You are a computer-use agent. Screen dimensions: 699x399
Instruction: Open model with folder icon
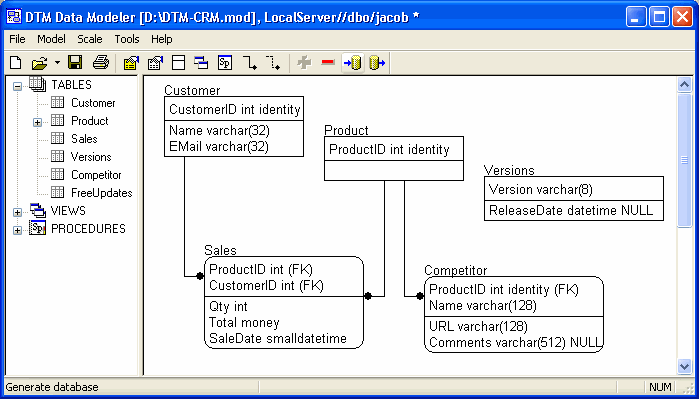40,63
